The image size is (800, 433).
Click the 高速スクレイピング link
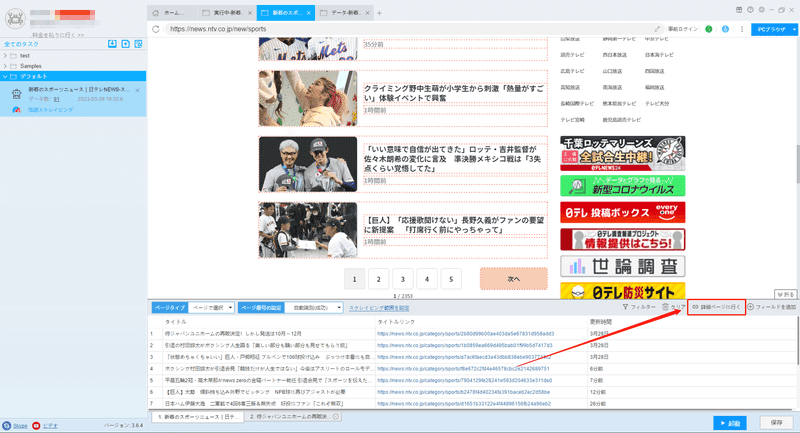pos(51,110)
